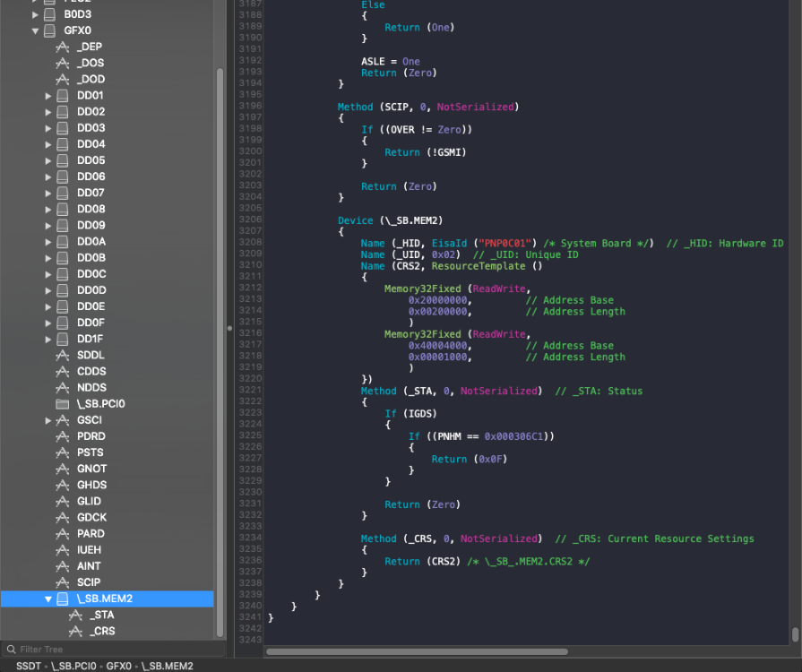Click \_SB.PCI0 in the path breadcrumb

[x=73, y=667]
